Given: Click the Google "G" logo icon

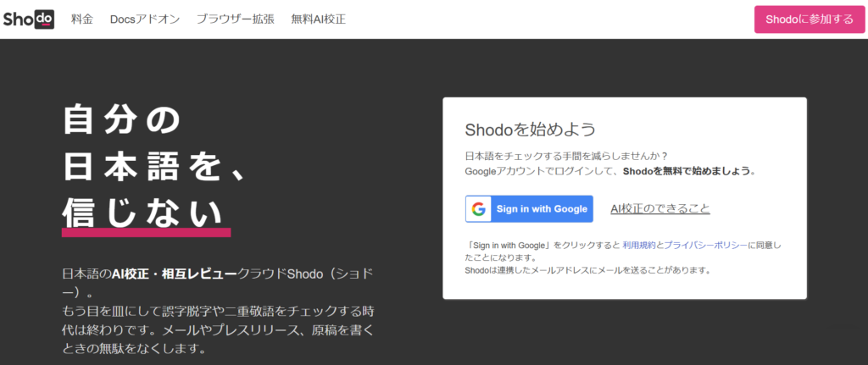Looking at the screenshot, I should 479,208.
